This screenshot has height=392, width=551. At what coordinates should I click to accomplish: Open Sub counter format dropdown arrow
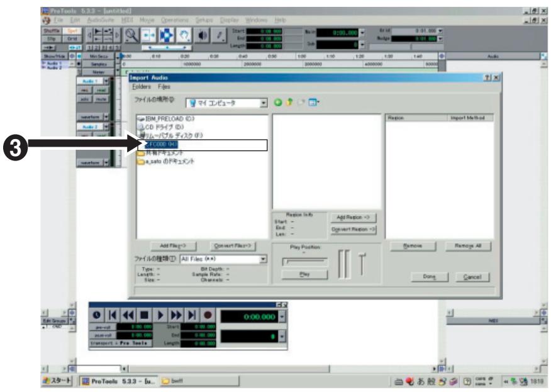click(362, 45)
